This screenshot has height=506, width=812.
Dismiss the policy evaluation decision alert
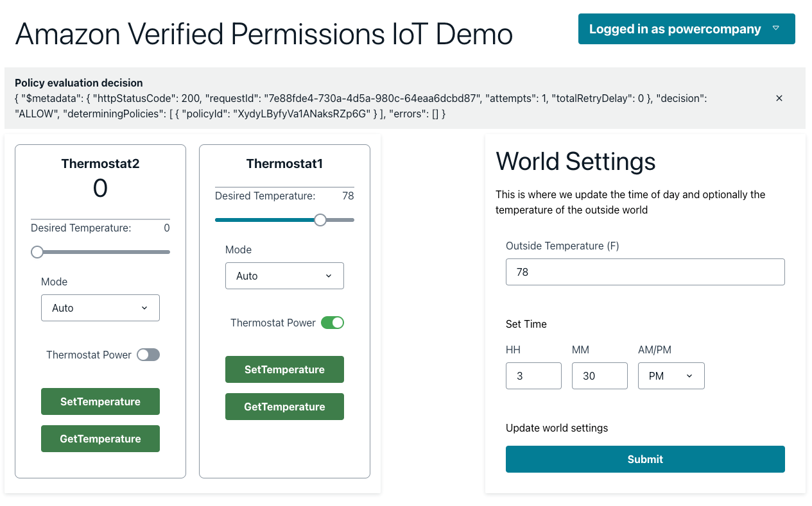[x=779, y=98]
